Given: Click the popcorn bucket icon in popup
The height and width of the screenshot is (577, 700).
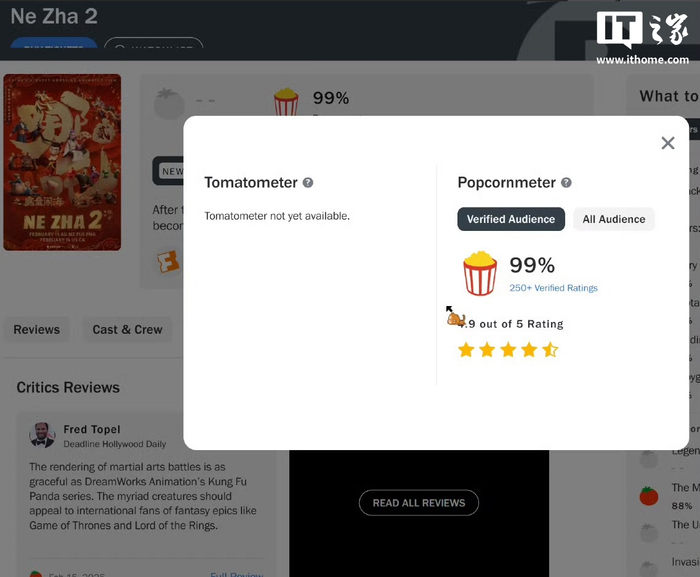Looking at the screenshot, I should [479, 273].
